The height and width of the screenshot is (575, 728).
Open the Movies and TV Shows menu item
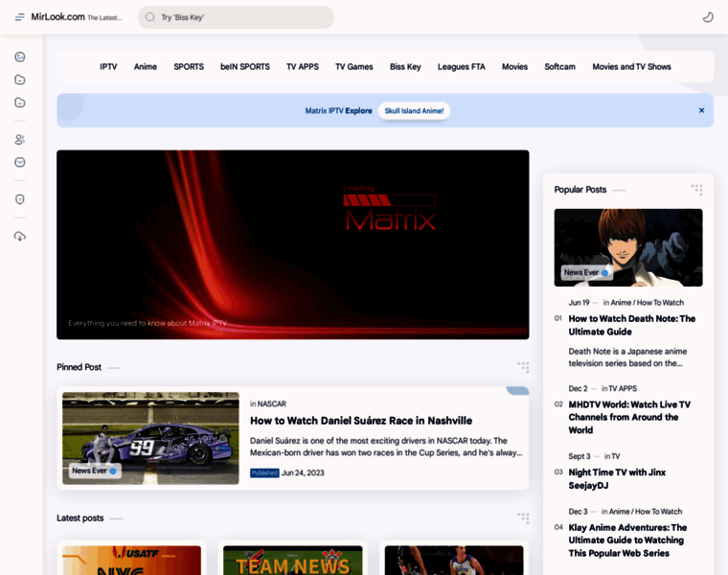[x=631, y=67]
